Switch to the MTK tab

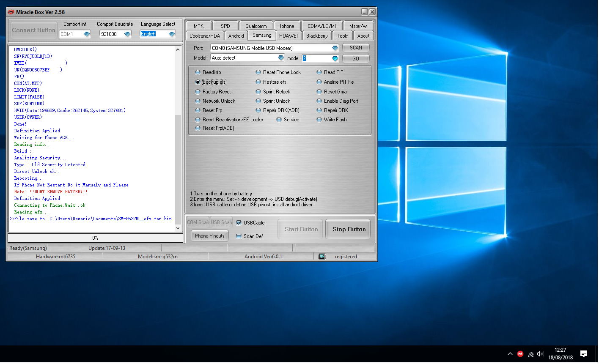point(199,26)
